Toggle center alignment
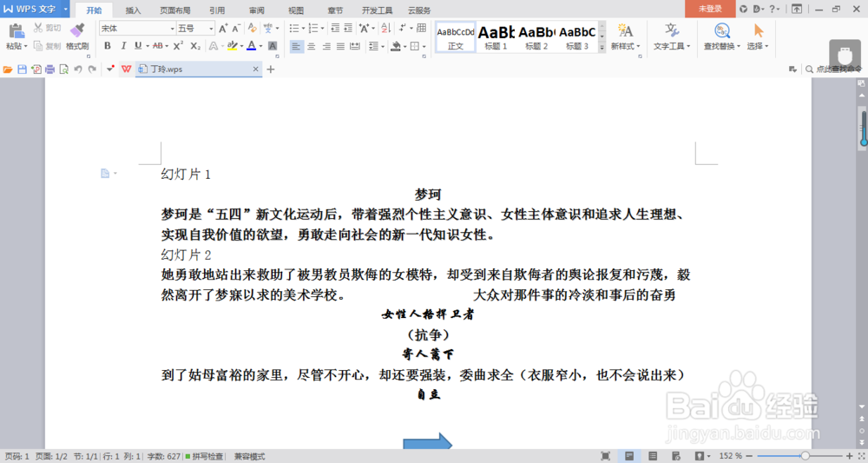 tap(312, 47)
